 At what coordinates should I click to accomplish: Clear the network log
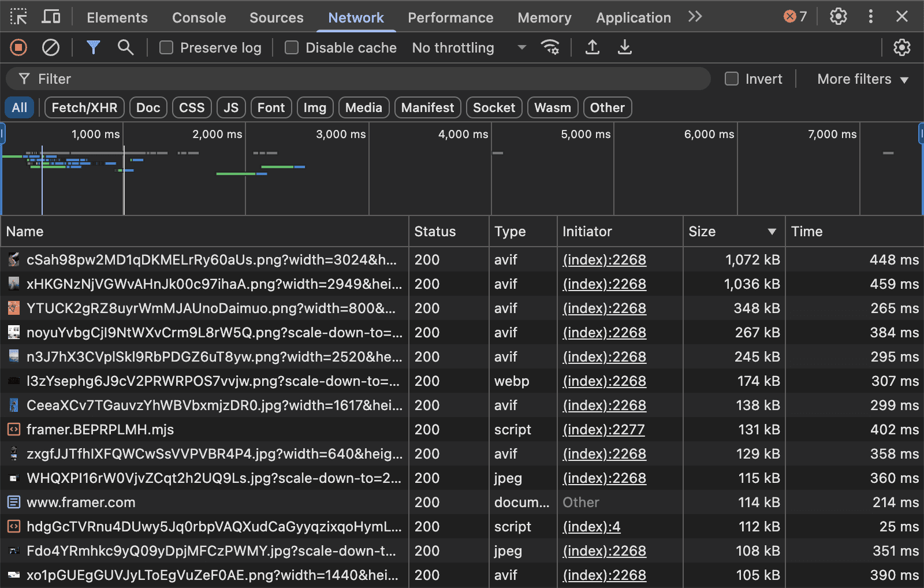point(50,47)
